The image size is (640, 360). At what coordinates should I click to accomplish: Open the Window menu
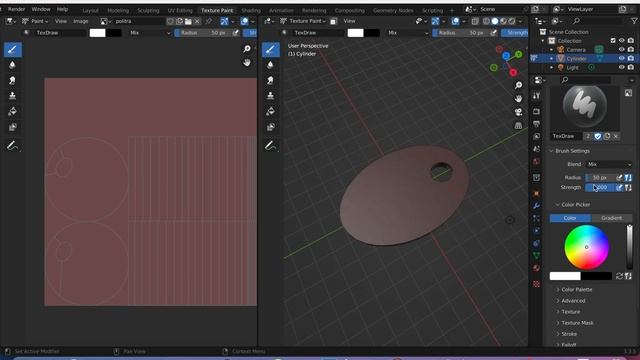(41, 9)
